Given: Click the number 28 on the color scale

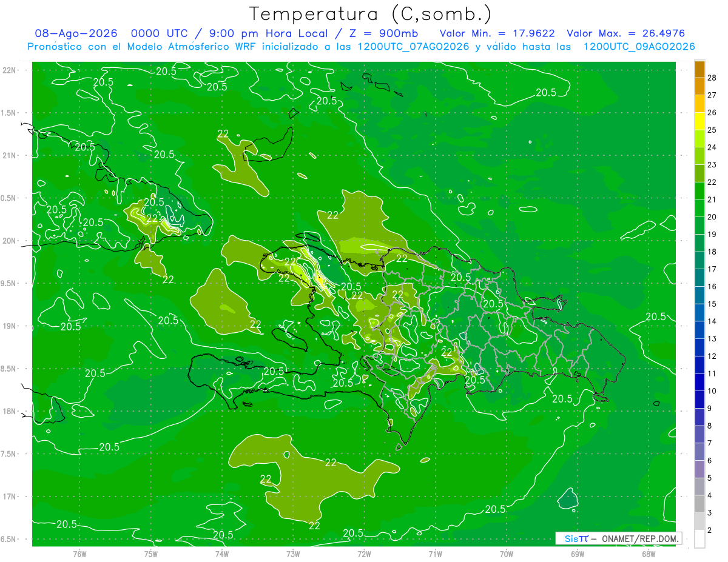Looking at the screenshot, I should pyautogui.click(x=712, y=78).
